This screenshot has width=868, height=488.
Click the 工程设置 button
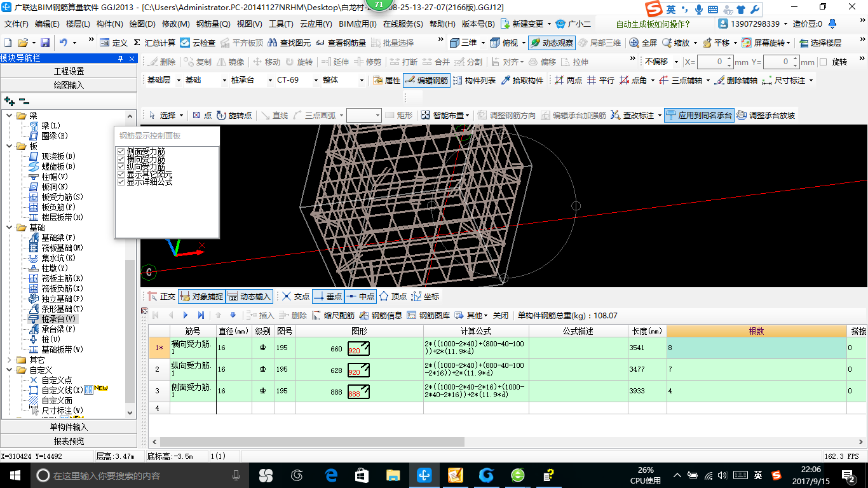[69, 71]
